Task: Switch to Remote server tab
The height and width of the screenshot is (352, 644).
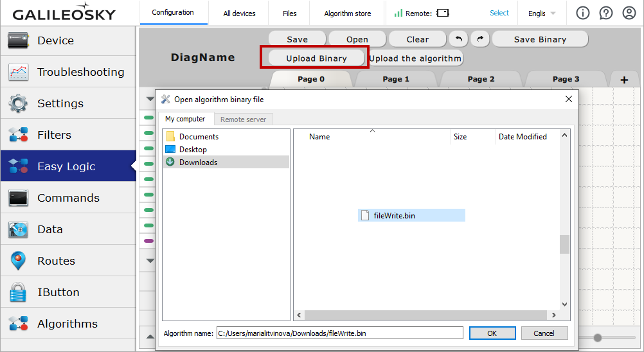Action: pos(243,119)
